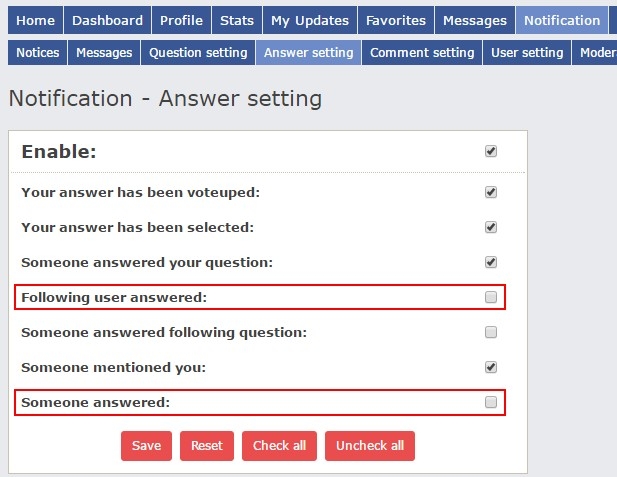Toggle the Enable checkbox
This screenshot has width=617, height=477.
[x=491, y=152]
